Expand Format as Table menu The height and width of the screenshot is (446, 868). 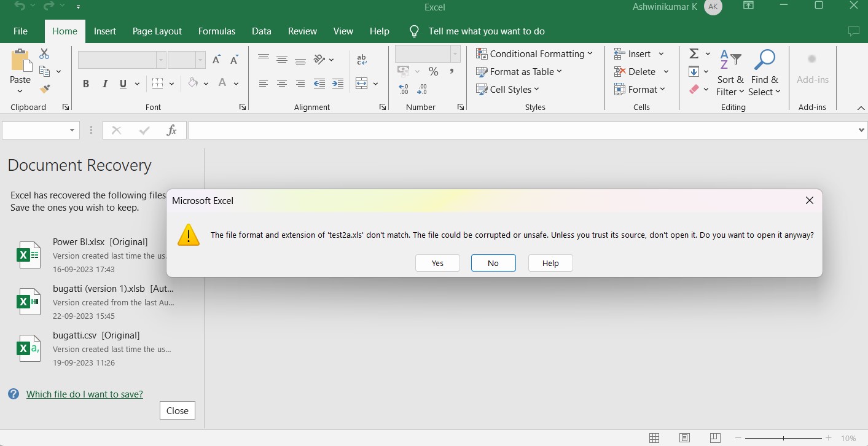coord(519,71)
